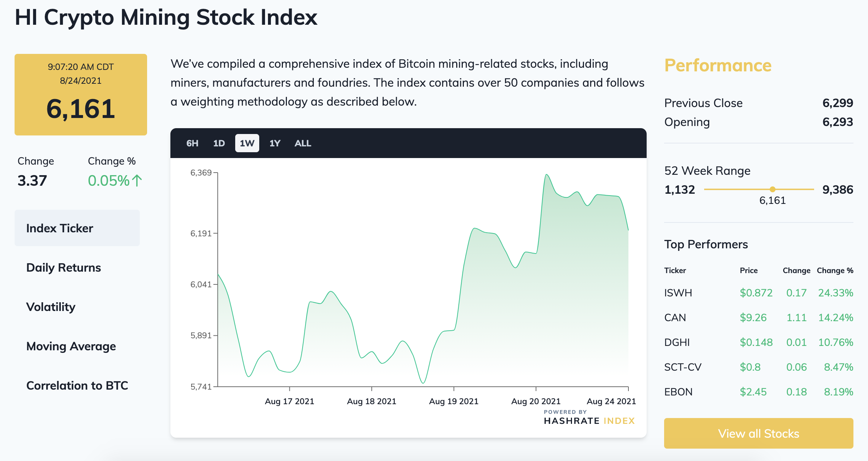Click the 52 Week Range slider dot

pos(773,189)
